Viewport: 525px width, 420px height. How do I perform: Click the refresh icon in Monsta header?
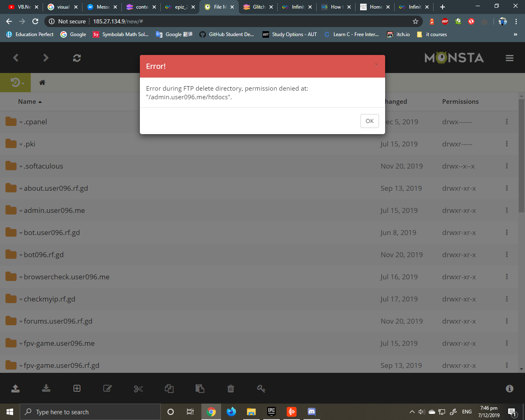[77, 58]
